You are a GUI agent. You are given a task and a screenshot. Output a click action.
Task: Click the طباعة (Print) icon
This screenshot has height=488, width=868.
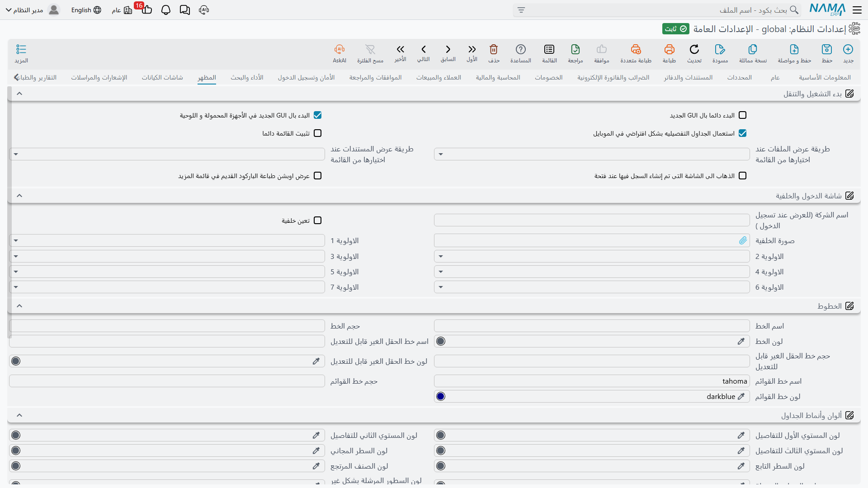coord(669,49)
